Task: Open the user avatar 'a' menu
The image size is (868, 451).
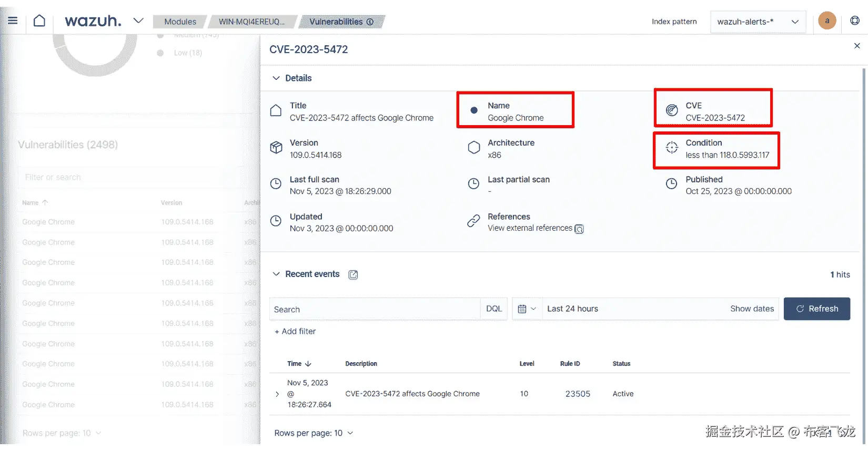Action: click(827, 20)
